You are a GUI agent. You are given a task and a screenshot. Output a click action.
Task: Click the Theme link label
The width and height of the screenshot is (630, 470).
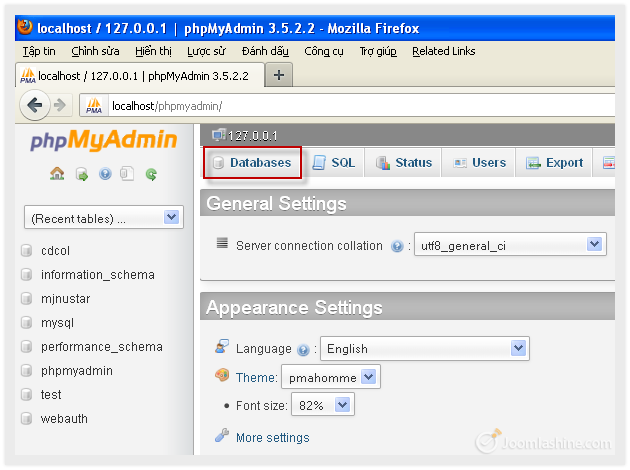point(256,378)
